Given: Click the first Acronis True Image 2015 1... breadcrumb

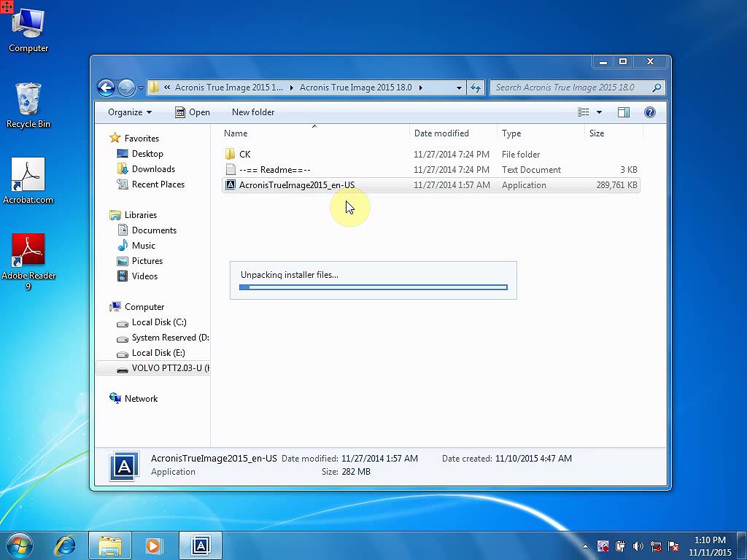Looking at the screenshot, I should 228,87.
